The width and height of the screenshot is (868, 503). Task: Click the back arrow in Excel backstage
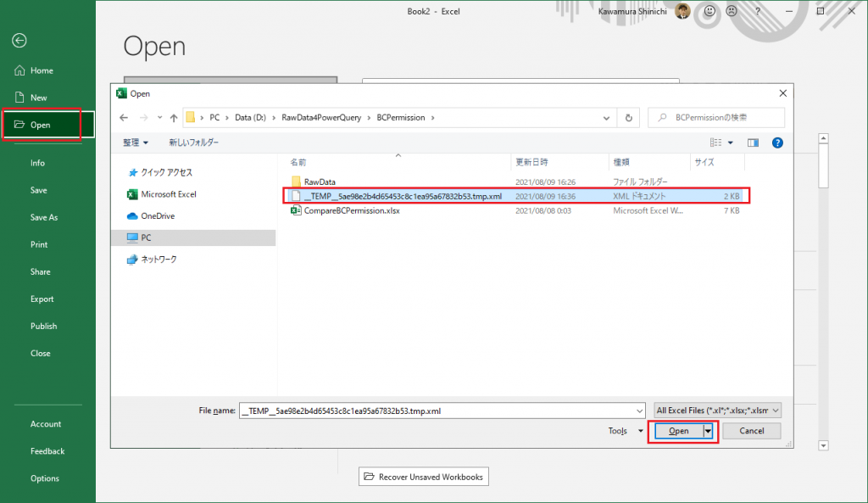coord(19,40)
